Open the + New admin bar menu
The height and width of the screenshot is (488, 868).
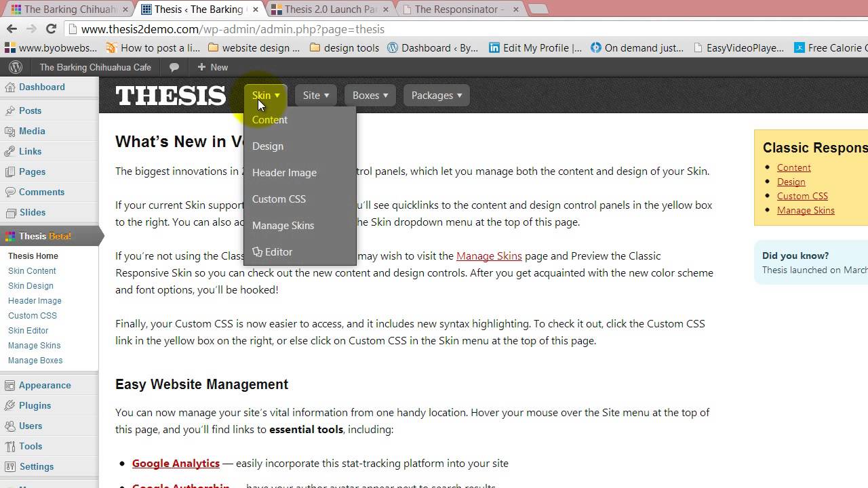pyautogui.click(x=212, y=67)
